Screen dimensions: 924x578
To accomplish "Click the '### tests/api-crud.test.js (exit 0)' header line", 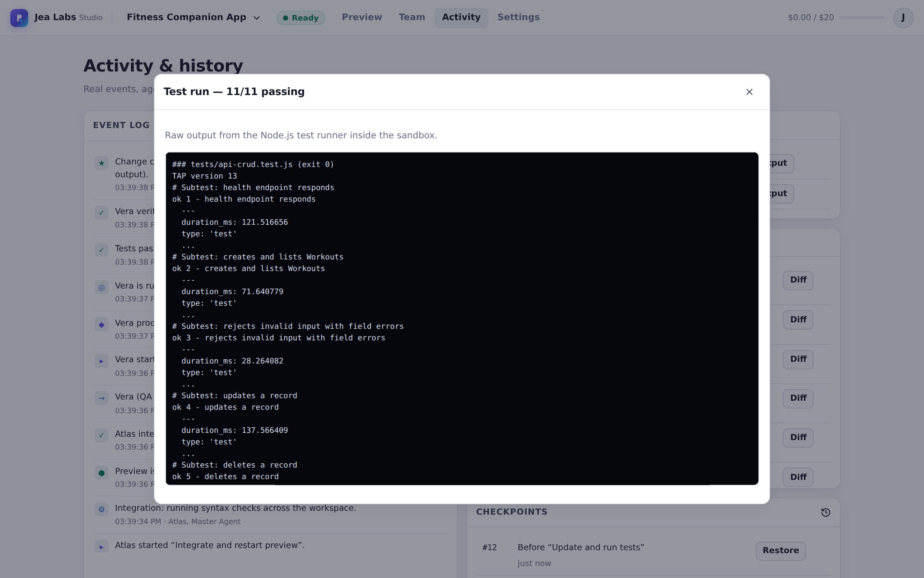I will [x=253, y=164].
